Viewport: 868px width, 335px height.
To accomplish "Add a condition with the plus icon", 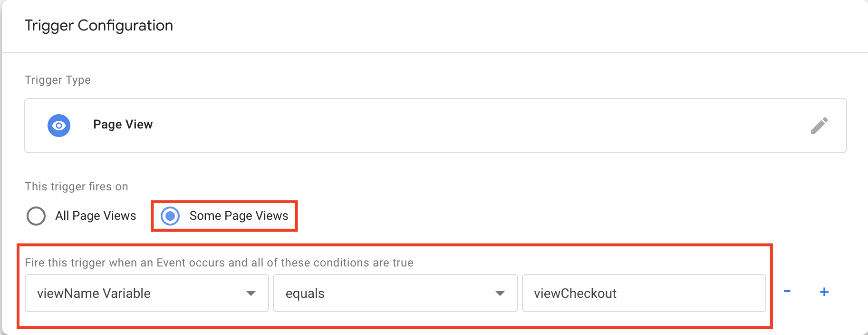I will pos(824,292).
